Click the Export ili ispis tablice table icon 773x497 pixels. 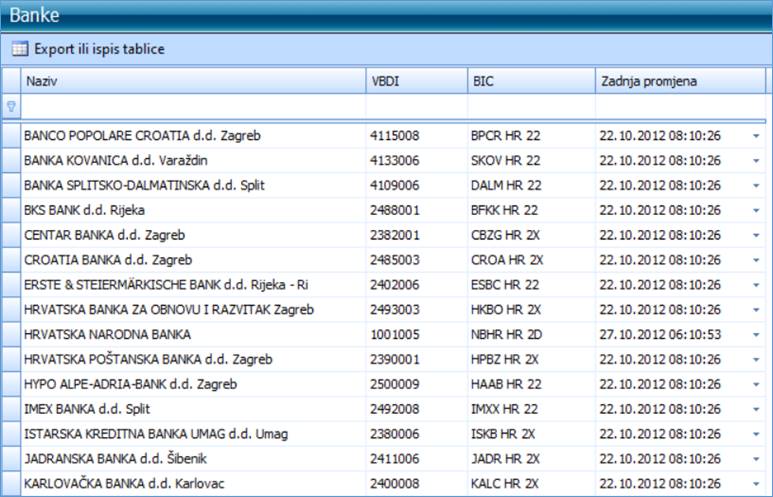coord(20,49)
